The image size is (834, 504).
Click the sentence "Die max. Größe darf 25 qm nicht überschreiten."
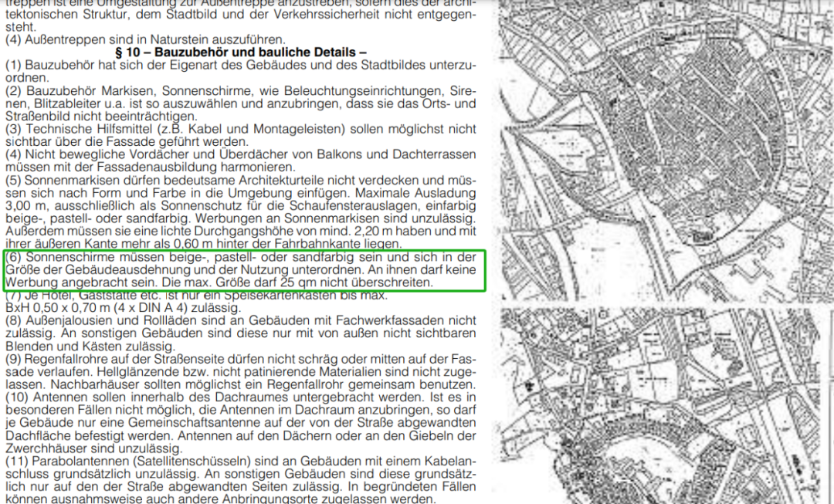[298, 282]
